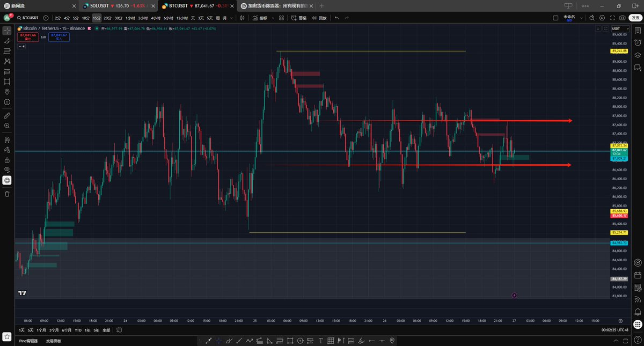This screenshot has height=346, width=644.
Task: Click the user profile avatar with 11 badge
Action: pos(7,18)
